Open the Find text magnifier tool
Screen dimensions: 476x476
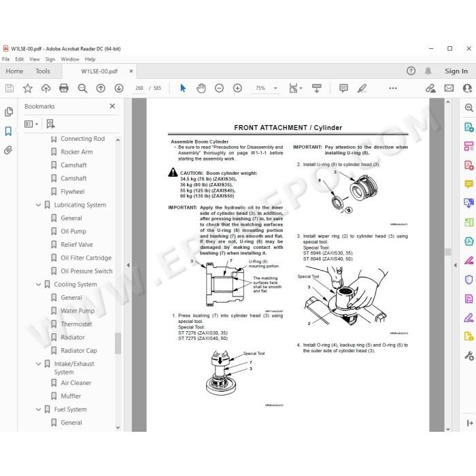(82, 88)
